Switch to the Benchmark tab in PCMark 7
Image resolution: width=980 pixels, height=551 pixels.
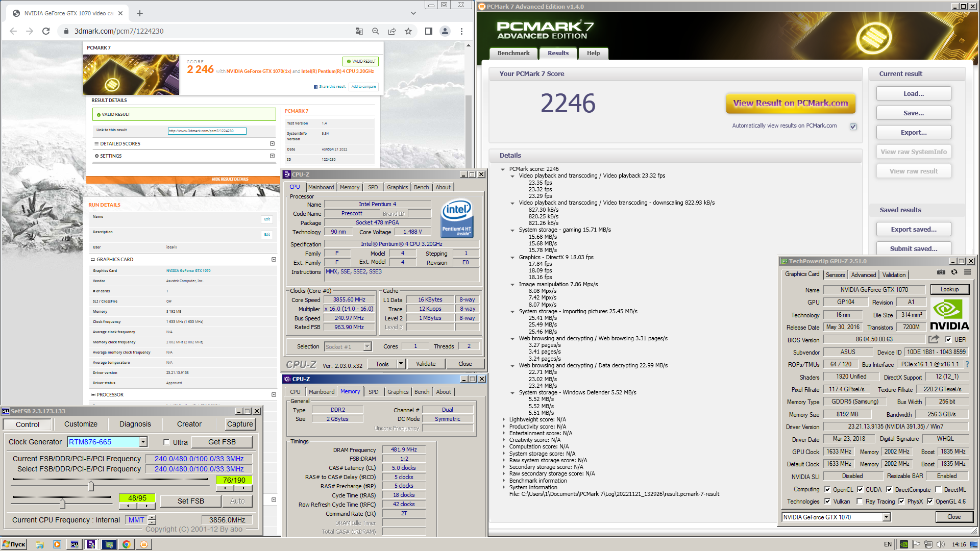point(513,53)
